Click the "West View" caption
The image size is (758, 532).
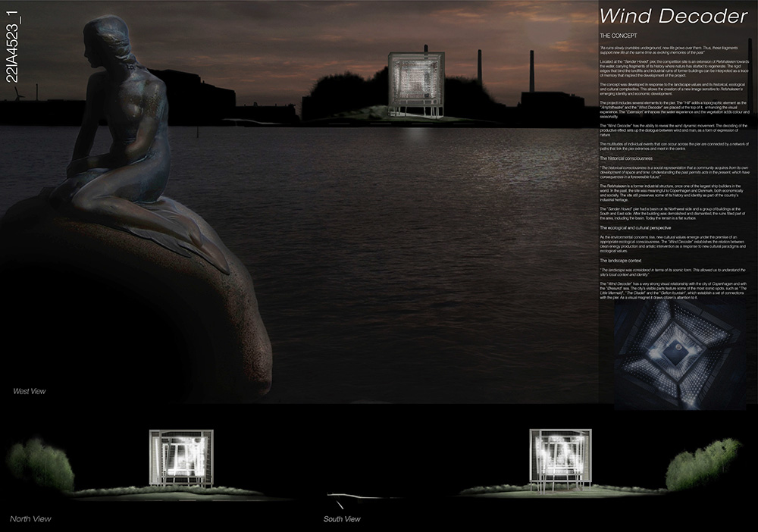(x=30, y=391)
